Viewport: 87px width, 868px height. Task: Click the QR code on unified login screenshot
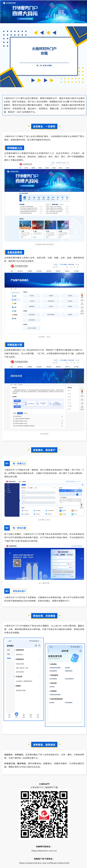coord(17,562)
